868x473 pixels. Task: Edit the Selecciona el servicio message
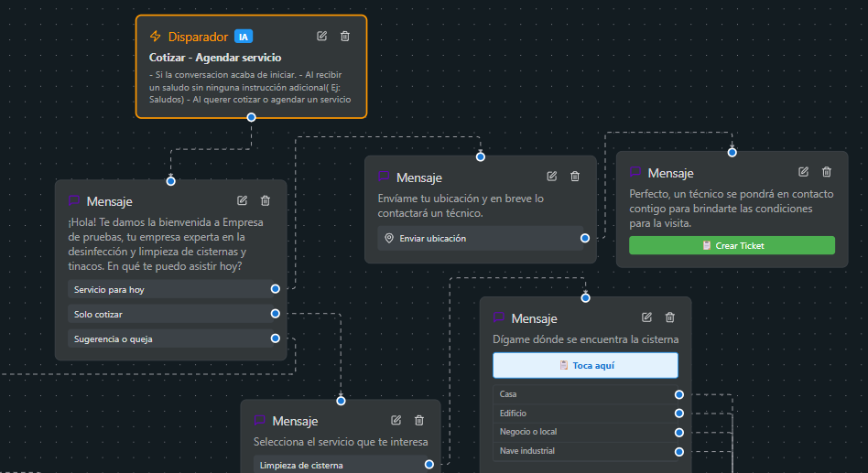click(x=396, y=420)
